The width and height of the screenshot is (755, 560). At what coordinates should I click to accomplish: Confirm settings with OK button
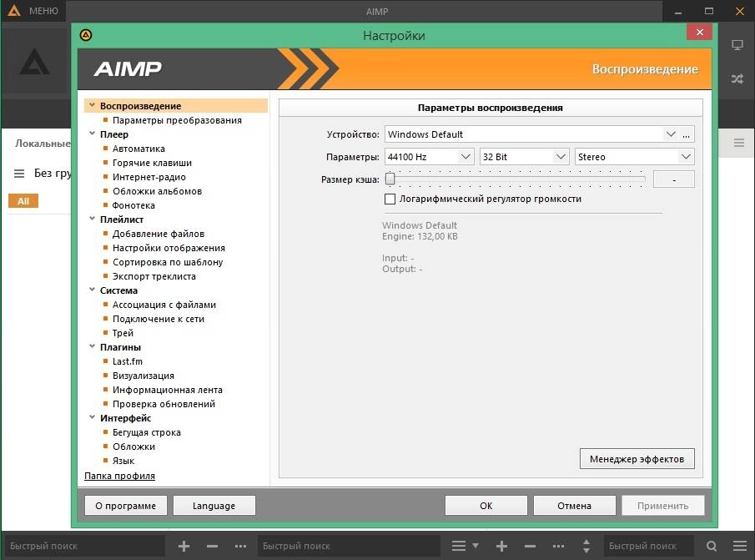[x=486, y=506]
